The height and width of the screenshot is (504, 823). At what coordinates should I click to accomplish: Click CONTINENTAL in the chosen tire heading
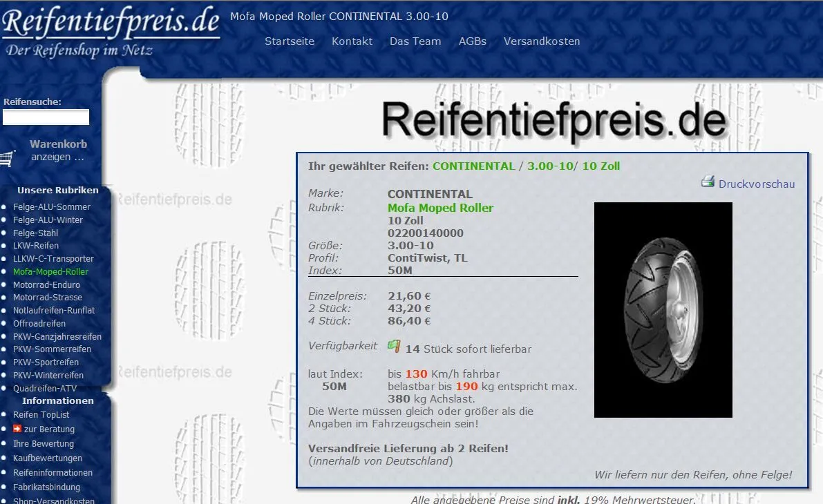[x=473, y=166]
